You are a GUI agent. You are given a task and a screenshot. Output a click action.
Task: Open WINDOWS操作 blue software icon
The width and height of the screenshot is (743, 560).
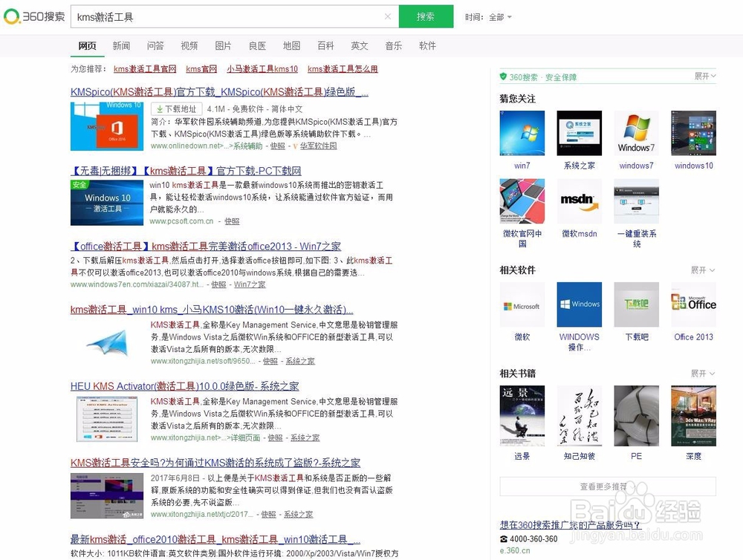pyautogui.click(x=580, y=305)
